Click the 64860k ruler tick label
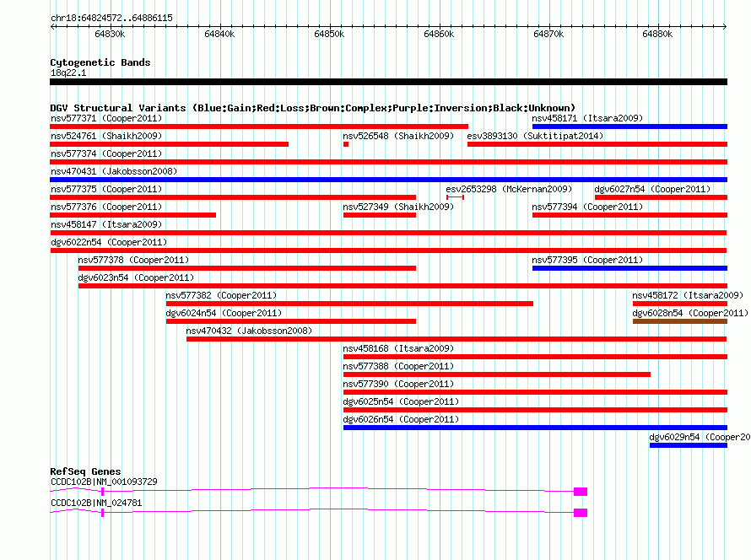The height and width of the screenshot is (560, 751). click(439, 34)
